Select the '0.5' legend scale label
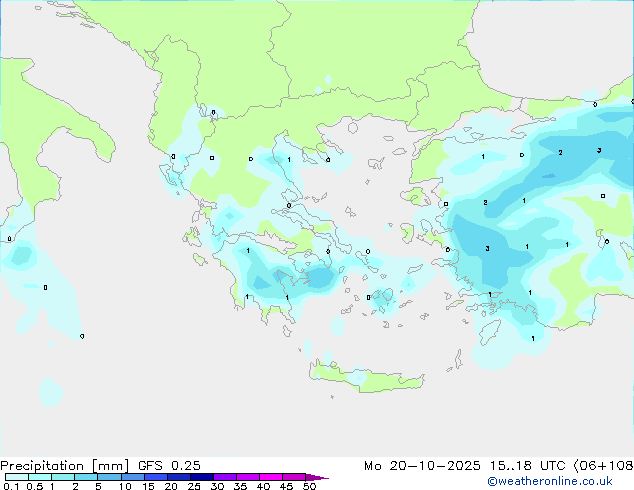This screenshot has height=490, width=634. (x=35, y=486)
